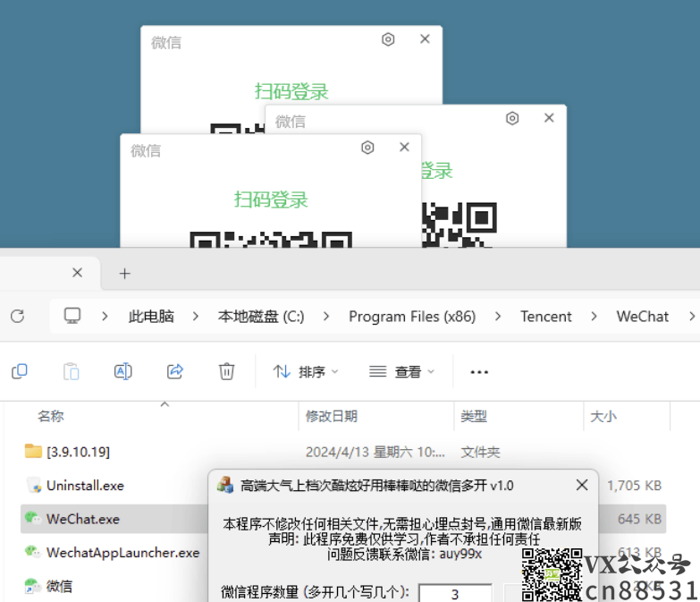Click the WeChat.exe green icon

(33, 519)
